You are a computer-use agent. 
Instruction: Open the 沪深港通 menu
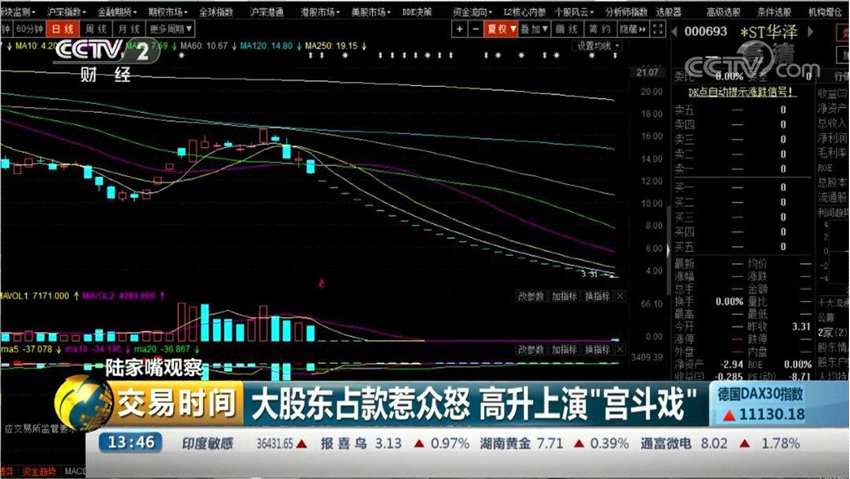click(x=266, y=11)
